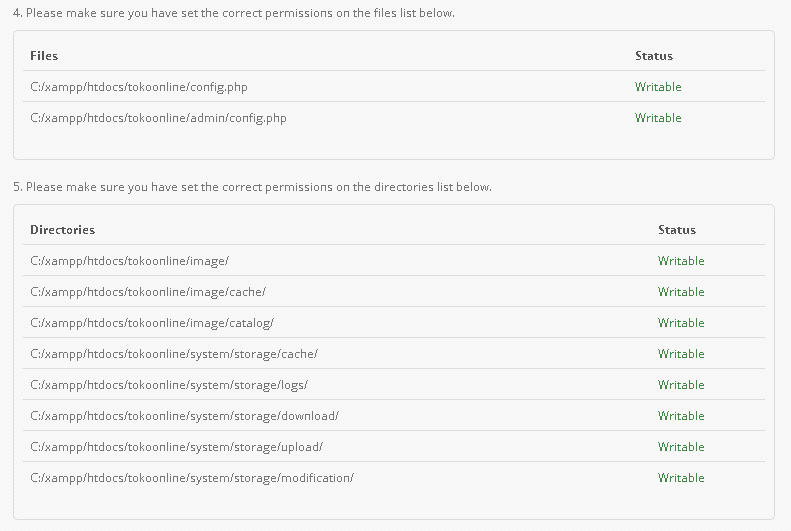This screenshot has height=531, width=791.
Task: Select the system/storage/logs/ directory path
Action: click(x=168, y=385)
